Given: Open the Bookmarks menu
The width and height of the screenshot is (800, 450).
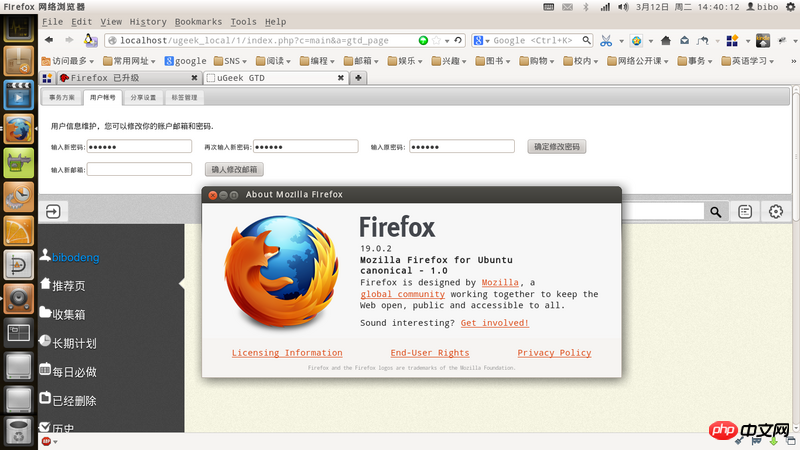Looking at the screenshot, I should (x=198, y=21).
